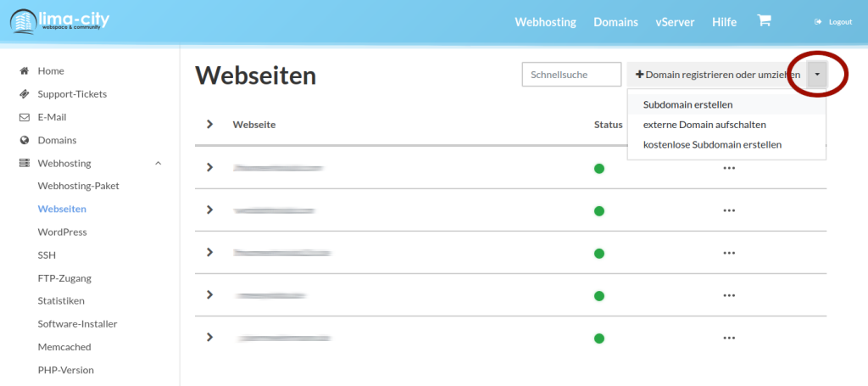This screenshot has width=868, height=386.
Task: Click 'Domain registrieren oder umziehen' button
Action: pos(716,75)
